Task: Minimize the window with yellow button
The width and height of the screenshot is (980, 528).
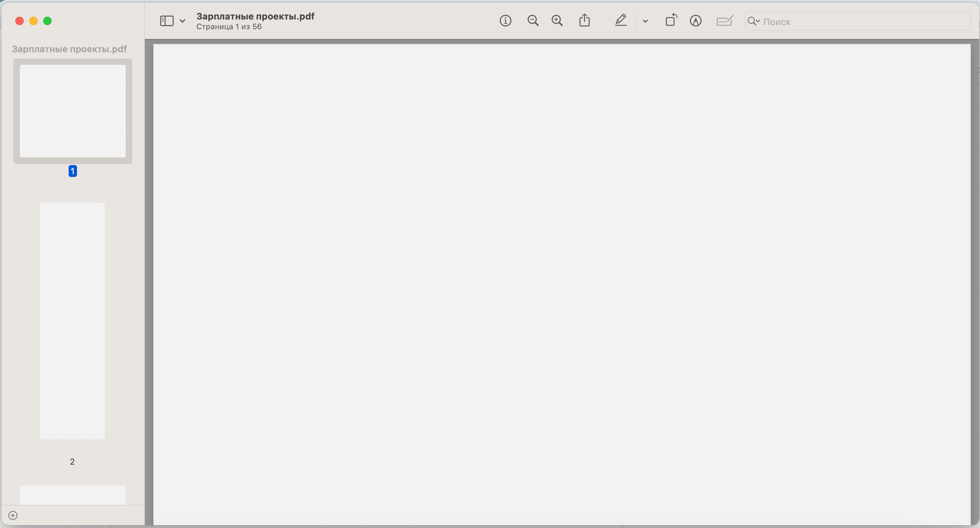Action: (33, 21)
